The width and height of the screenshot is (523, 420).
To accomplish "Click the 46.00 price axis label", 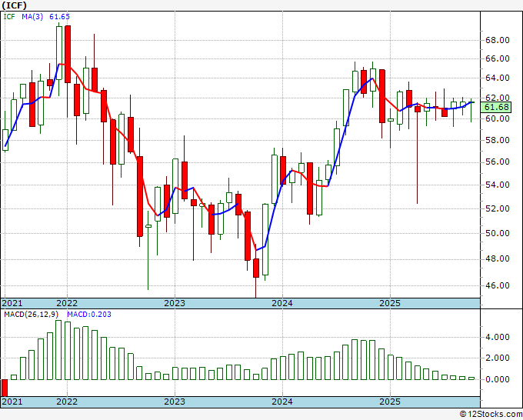I will tap(498, 285).
